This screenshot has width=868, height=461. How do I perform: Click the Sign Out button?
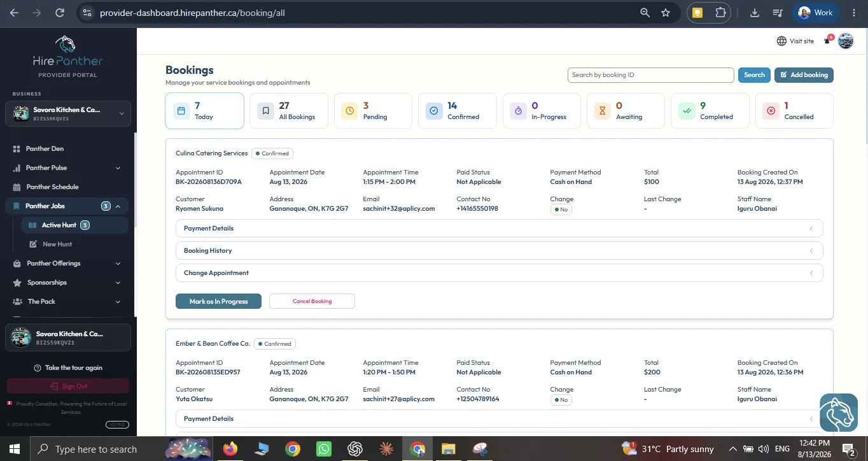coord(68,386)
